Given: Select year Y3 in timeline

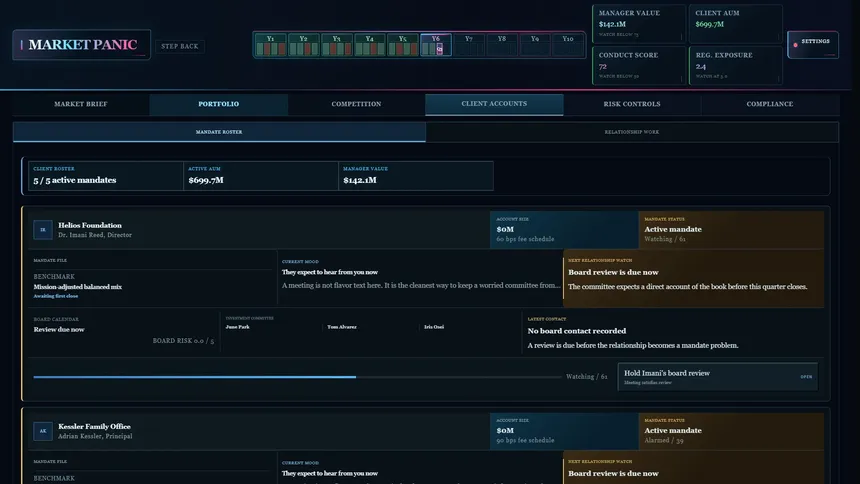Looking at the screenshot, I should [x=336, y=44].
